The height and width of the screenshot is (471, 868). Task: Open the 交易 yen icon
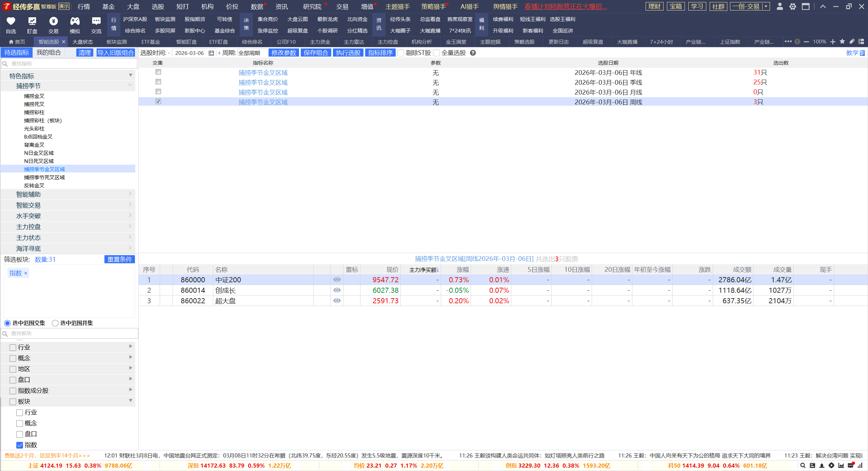(x=54, y=21)
